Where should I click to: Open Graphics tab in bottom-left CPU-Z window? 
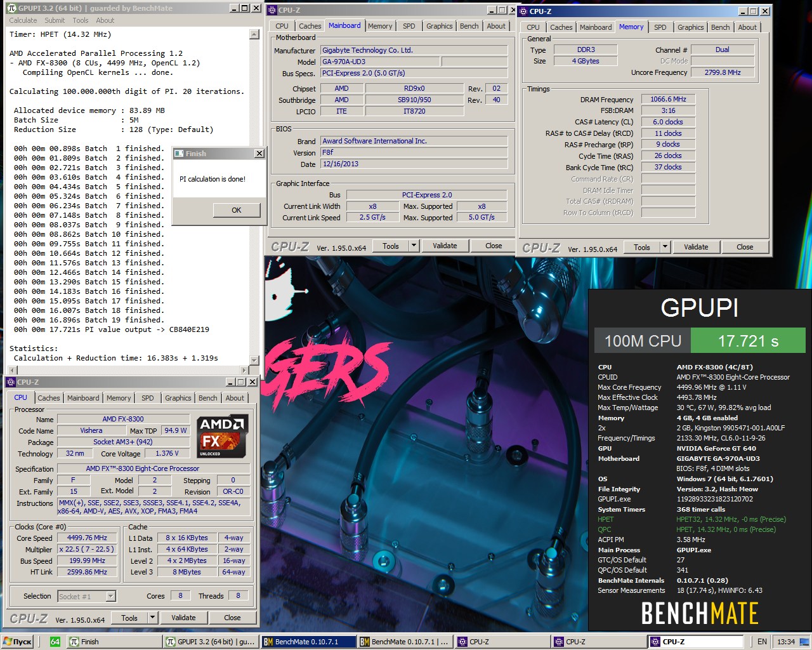click(x=178, y=398)
